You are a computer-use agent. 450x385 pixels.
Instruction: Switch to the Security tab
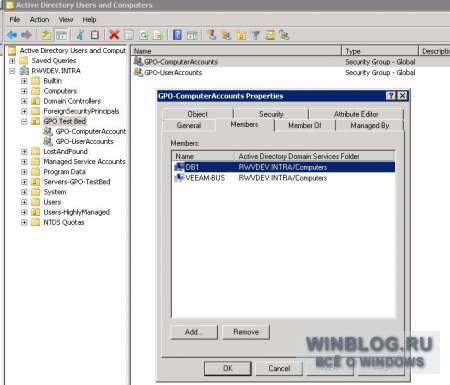coord(271,114)
